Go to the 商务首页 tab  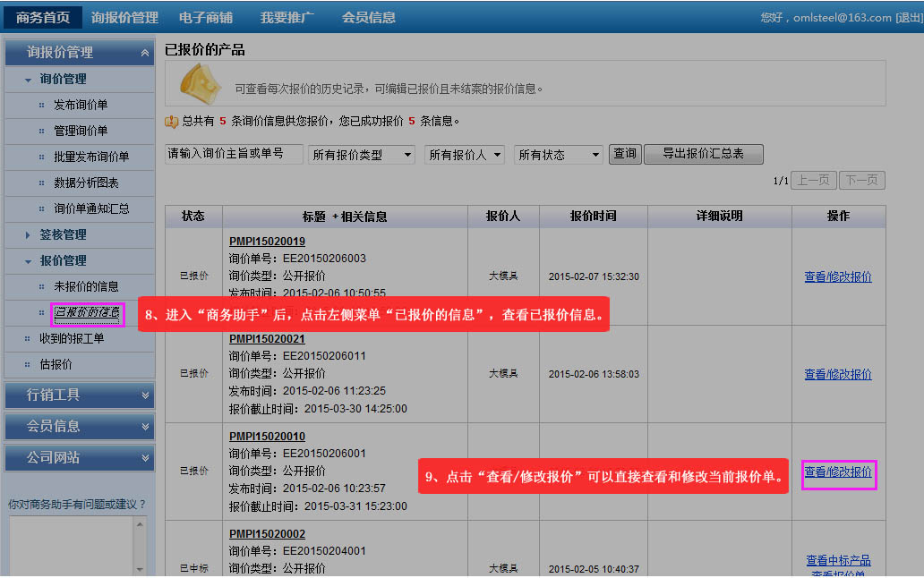[x=43, y=17]
